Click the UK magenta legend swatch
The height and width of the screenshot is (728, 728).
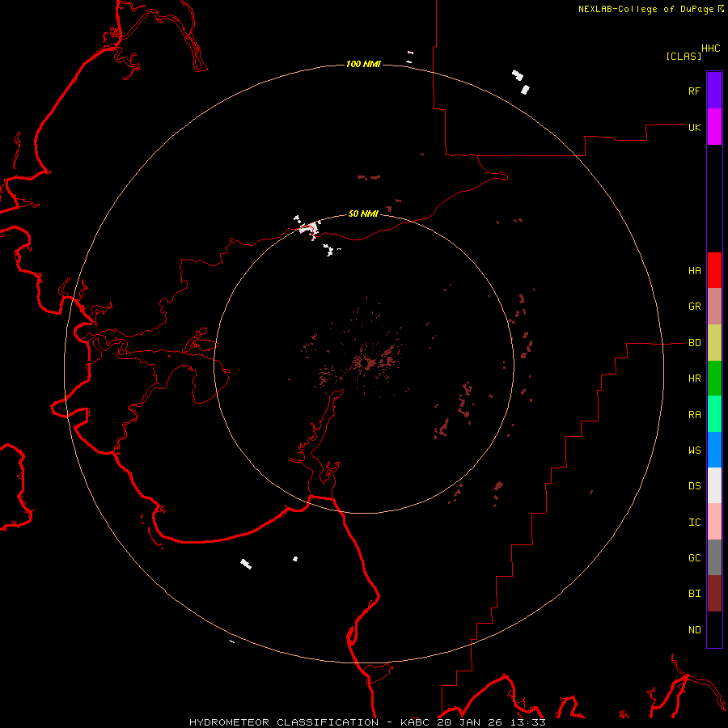pos(714,127)
